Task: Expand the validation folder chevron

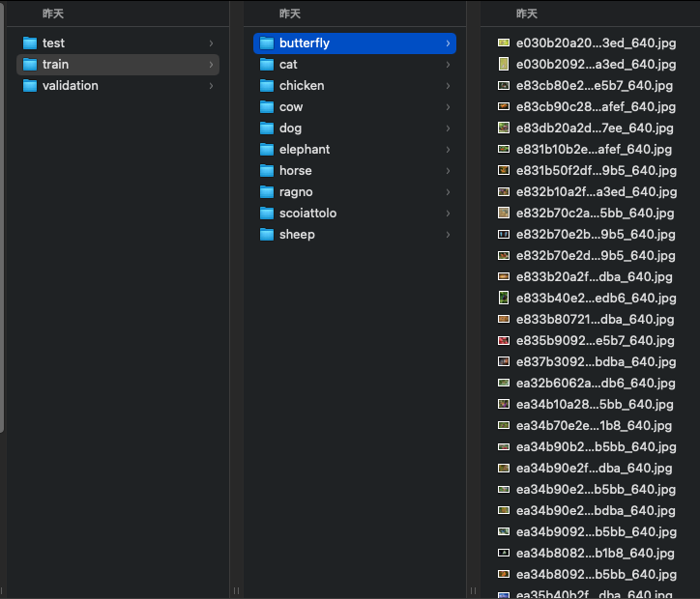Action: click(211, 86)
